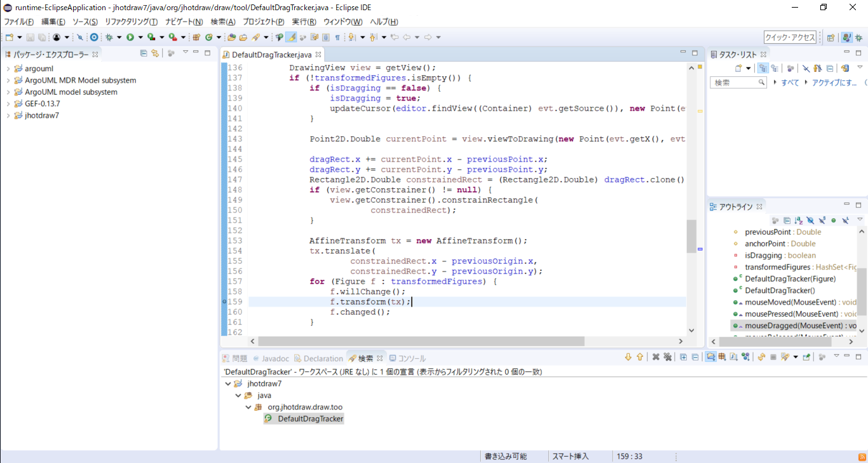Expand ArgoUML MDR Model subsystem project

[8, 80]
